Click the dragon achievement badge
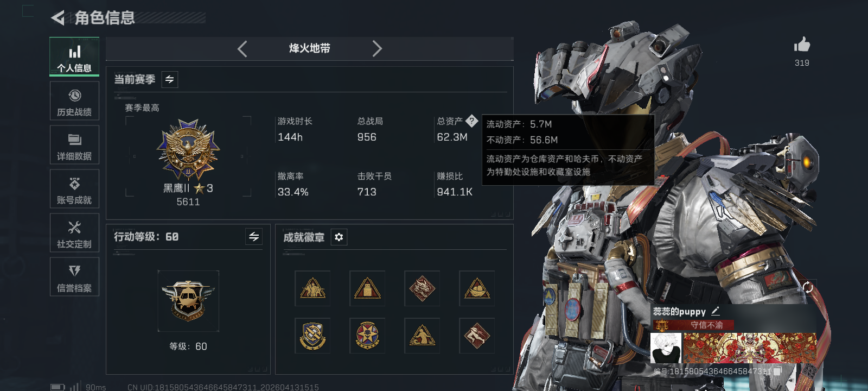Screen dimensions: 868x391 422,288
